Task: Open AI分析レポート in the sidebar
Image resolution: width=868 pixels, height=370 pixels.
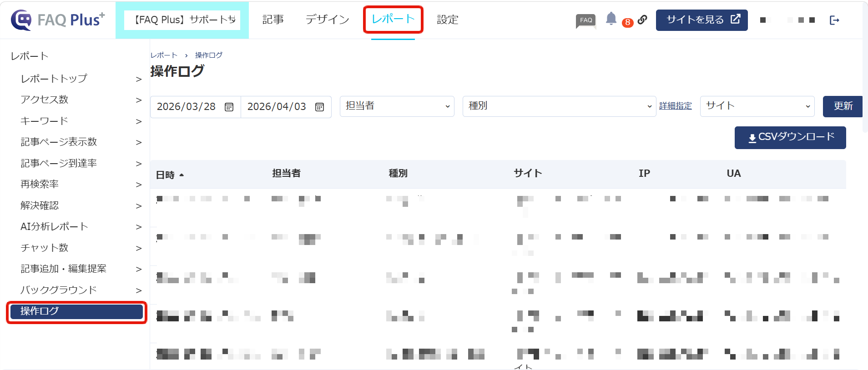Action: [54, 226]
